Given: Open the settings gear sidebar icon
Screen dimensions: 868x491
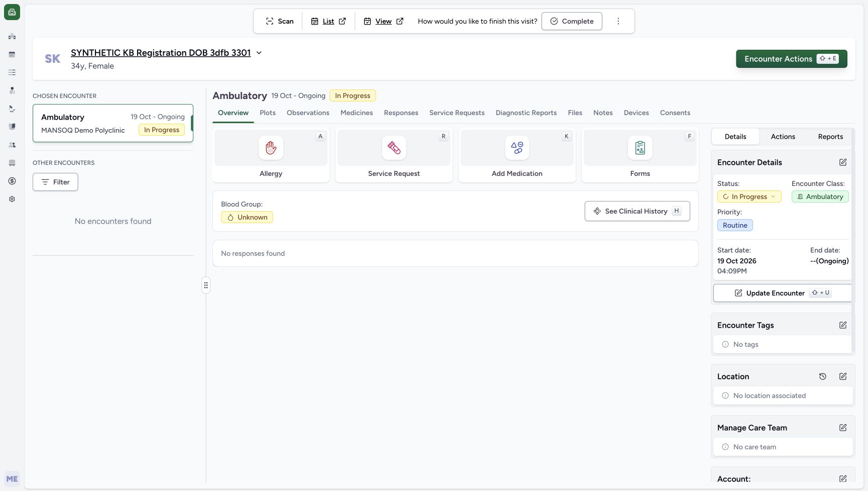Looking at the screenshot, I should point(12,199).
